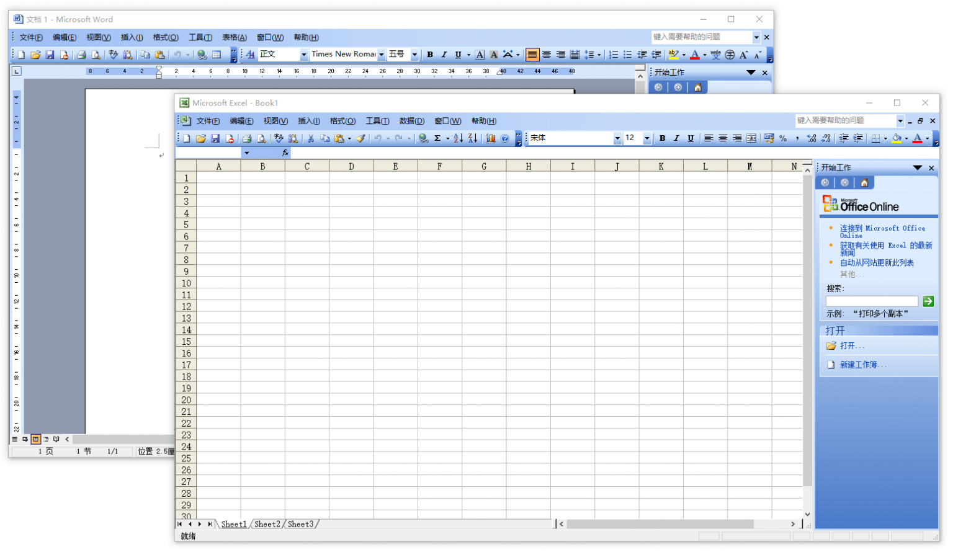Click the Save icon in Word toolbar
953x560 pixels.
pos(50,55)
